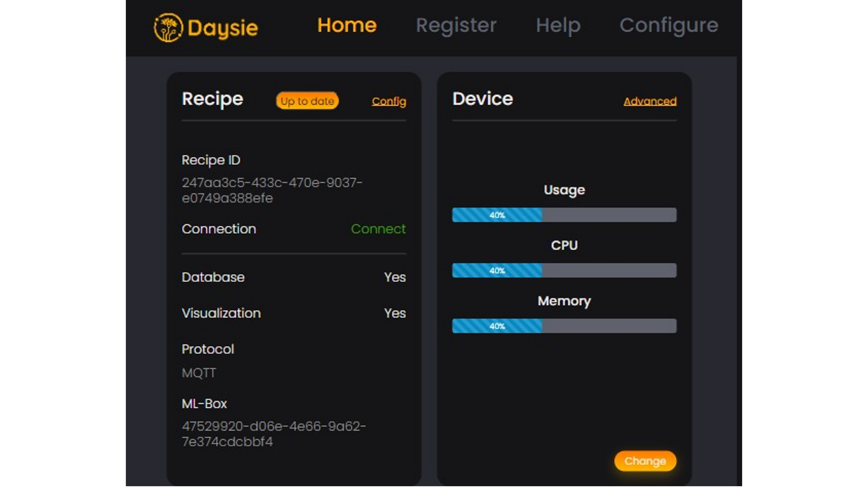Image resolution: width=868 pixels, height=488 pixels.
Task: Click the Daysie flower logo icon
Action: (x=168, y=28)
